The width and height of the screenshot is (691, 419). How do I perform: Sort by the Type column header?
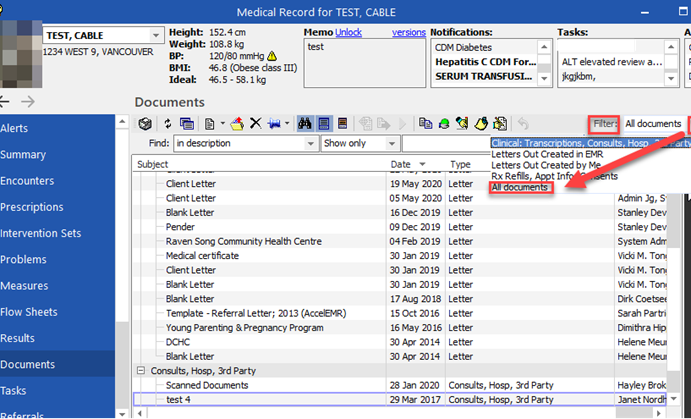pos(467,164)
